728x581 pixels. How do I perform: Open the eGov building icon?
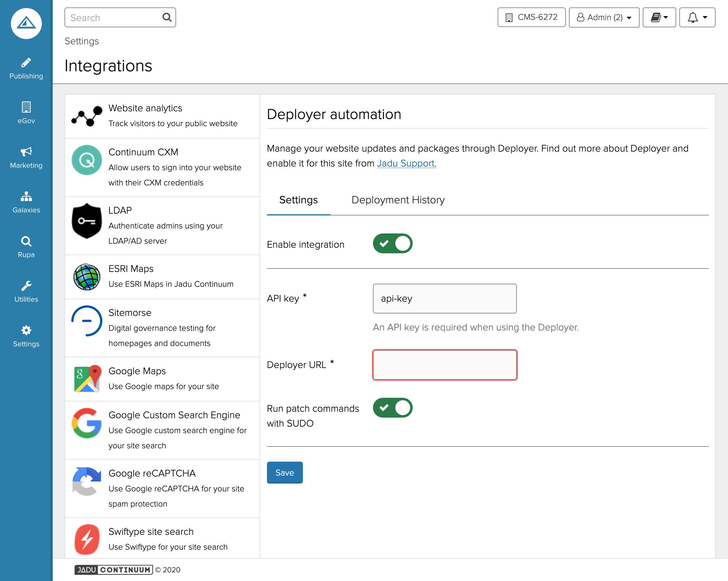tap(26, 107)
